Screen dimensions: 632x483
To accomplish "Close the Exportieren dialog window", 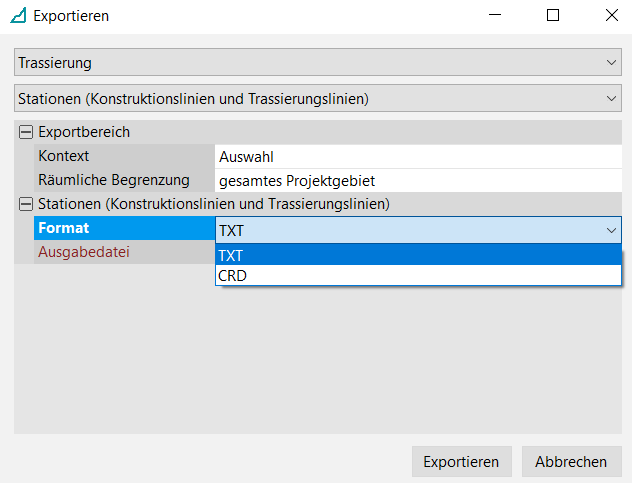I will (x=610, y=16).
